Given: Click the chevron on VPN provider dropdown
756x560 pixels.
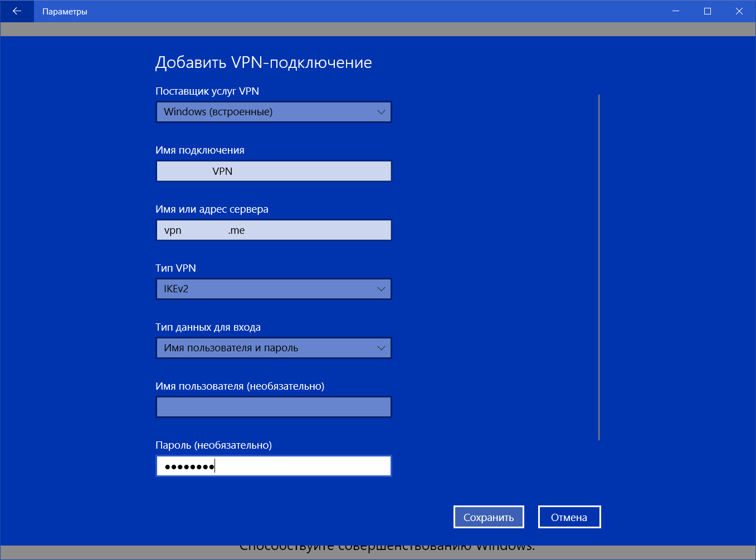Looking at the screenshot, I should (382, 112).
